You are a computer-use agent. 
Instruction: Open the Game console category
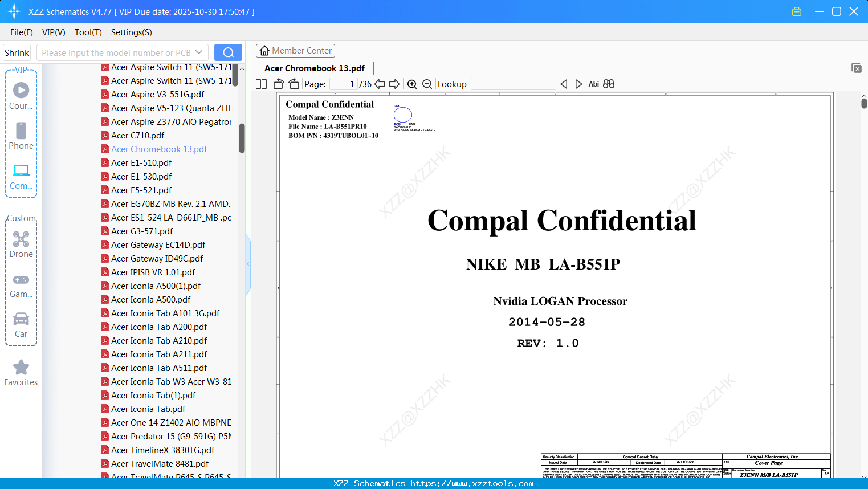[x=21, y=286]
